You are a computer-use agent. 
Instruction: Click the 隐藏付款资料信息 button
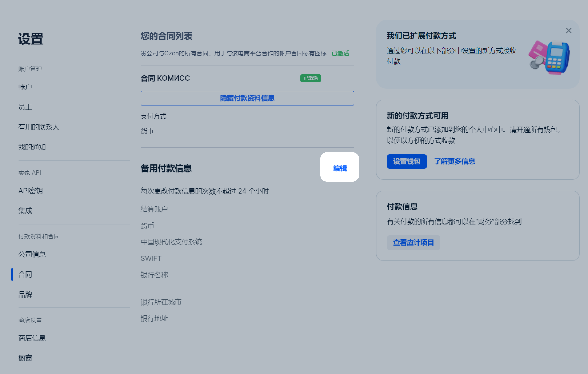(x=247, y=98)
